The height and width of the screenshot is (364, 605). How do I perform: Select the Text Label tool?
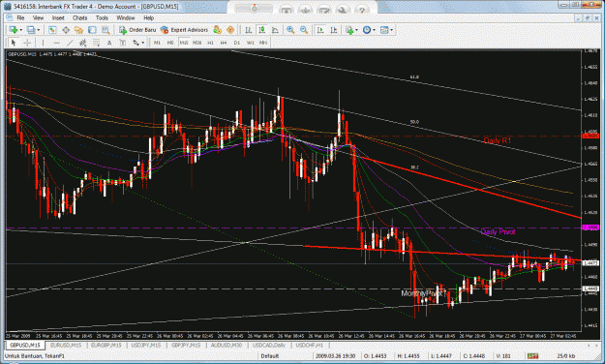123,43
